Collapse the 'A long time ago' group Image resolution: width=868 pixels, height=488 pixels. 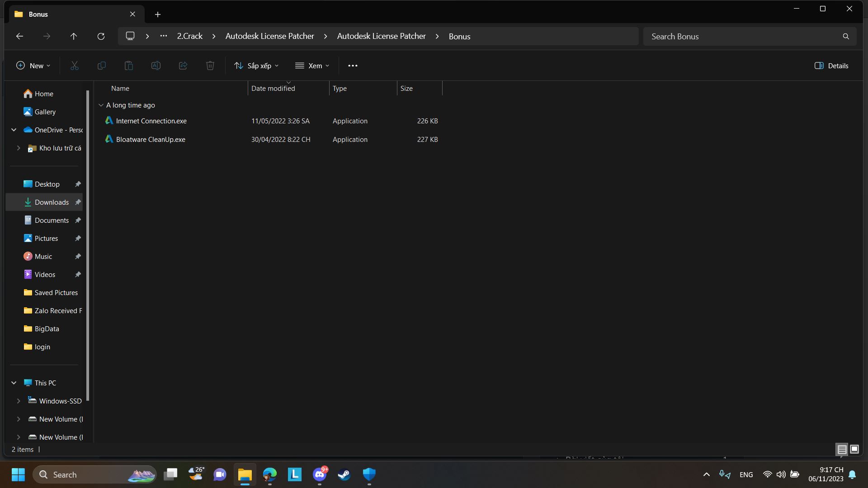pos(101,105)
